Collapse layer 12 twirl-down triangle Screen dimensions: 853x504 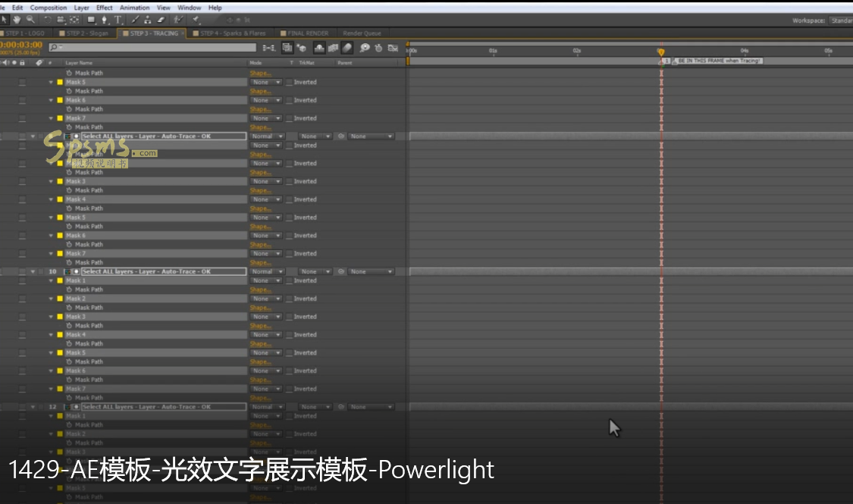33,407
